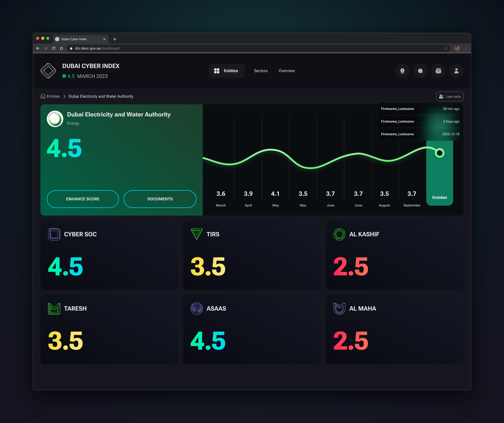504x423 pixels.
Task: Click the Enhance Score button
Action: pos(83,199)
